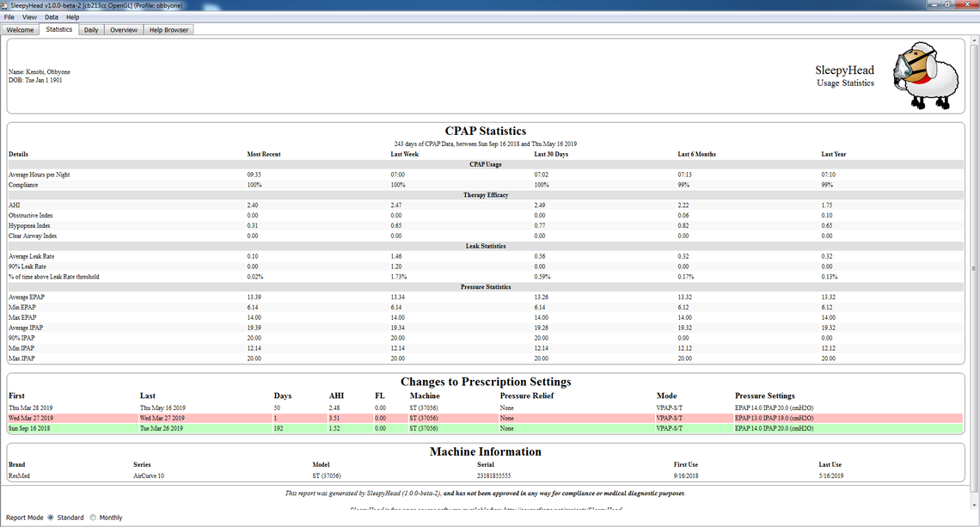Screen dimensions: 980x527
Task: Click the scrollbar down arrow
Action: point(974,504)
